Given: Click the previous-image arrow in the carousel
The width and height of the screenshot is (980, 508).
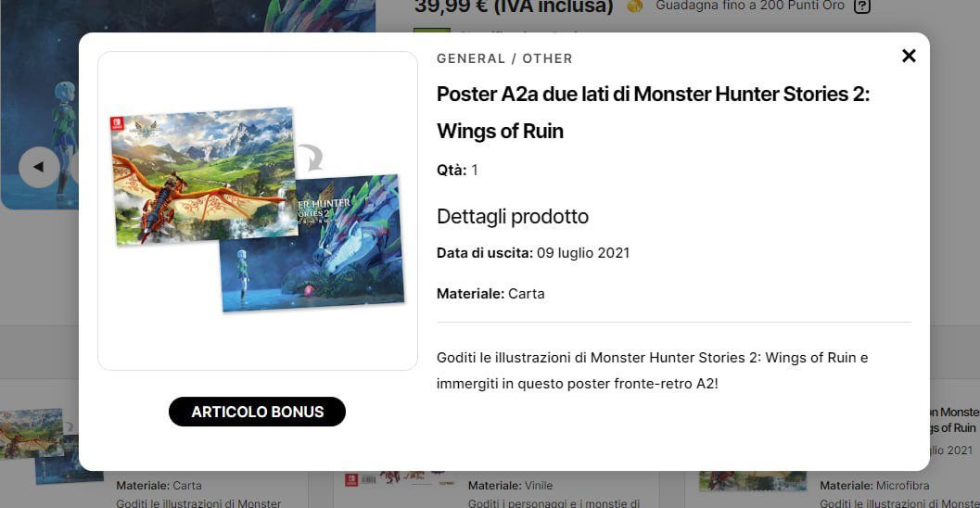Looking at the screenshot, I should pos(39,167).
